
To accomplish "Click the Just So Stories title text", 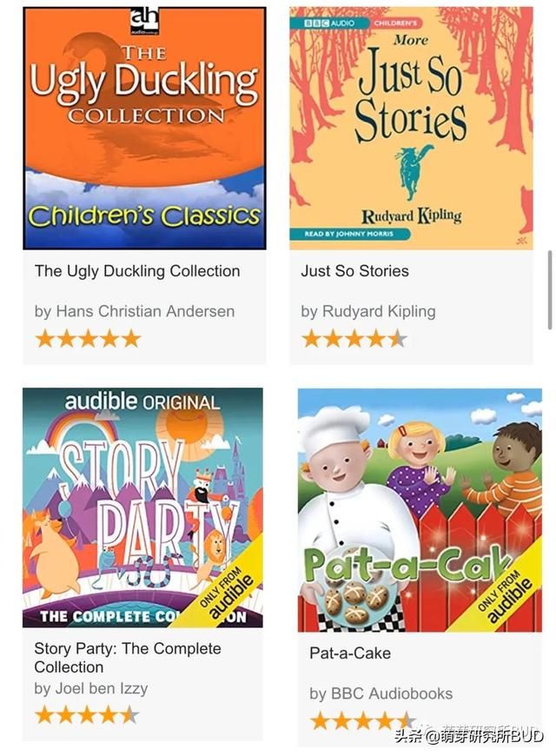I will [355, 271].
